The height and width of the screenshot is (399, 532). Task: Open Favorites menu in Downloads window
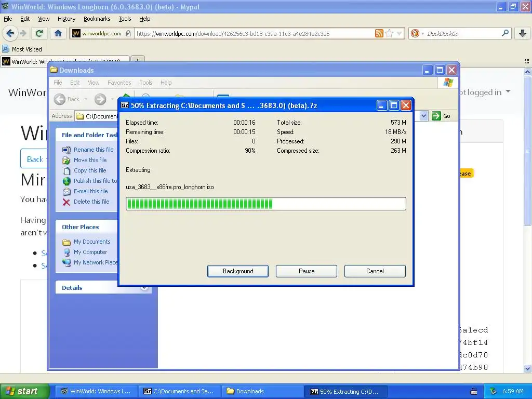(119, 83)
